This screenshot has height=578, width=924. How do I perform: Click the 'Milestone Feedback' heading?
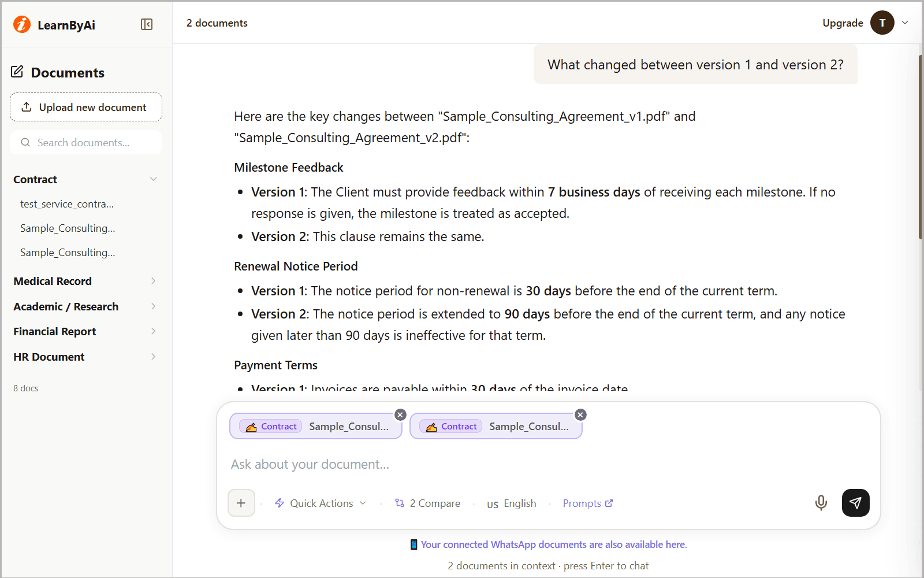289,168
